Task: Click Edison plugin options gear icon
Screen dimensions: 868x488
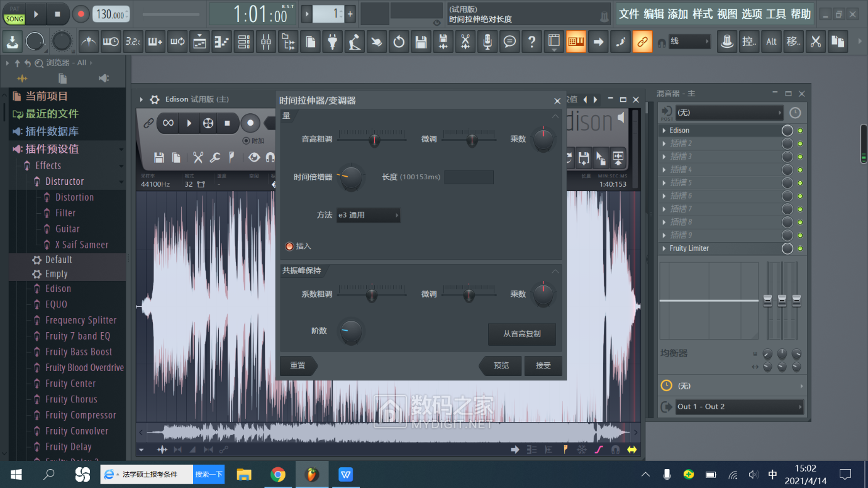Action: 155,99
